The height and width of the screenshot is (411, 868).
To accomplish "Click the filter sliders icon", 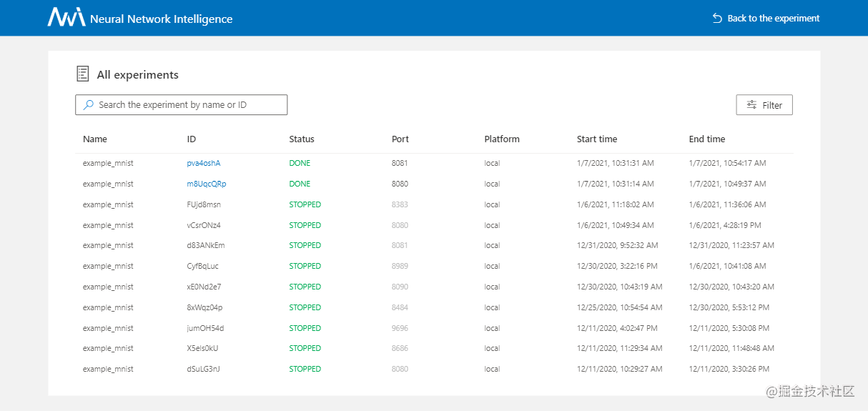I will pyautogui.click(x=751, y=104).
